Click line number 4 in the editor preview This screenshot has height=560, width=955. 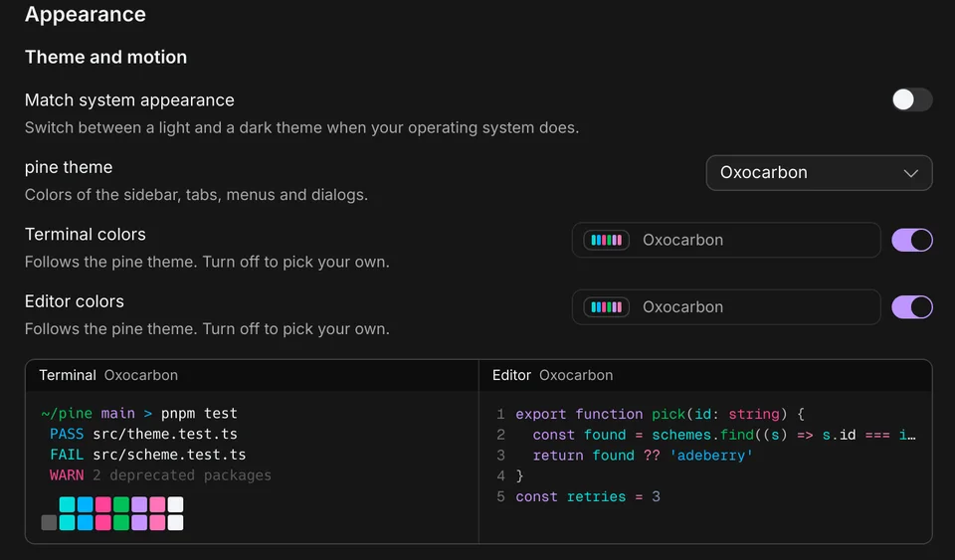point(500,476)
